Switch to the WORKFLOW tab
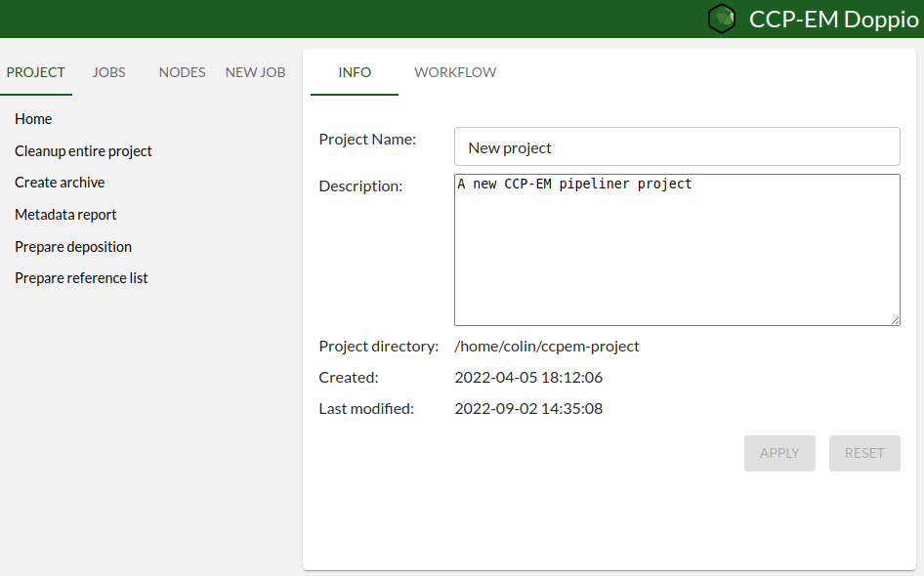924x576 pixels. 455,71
